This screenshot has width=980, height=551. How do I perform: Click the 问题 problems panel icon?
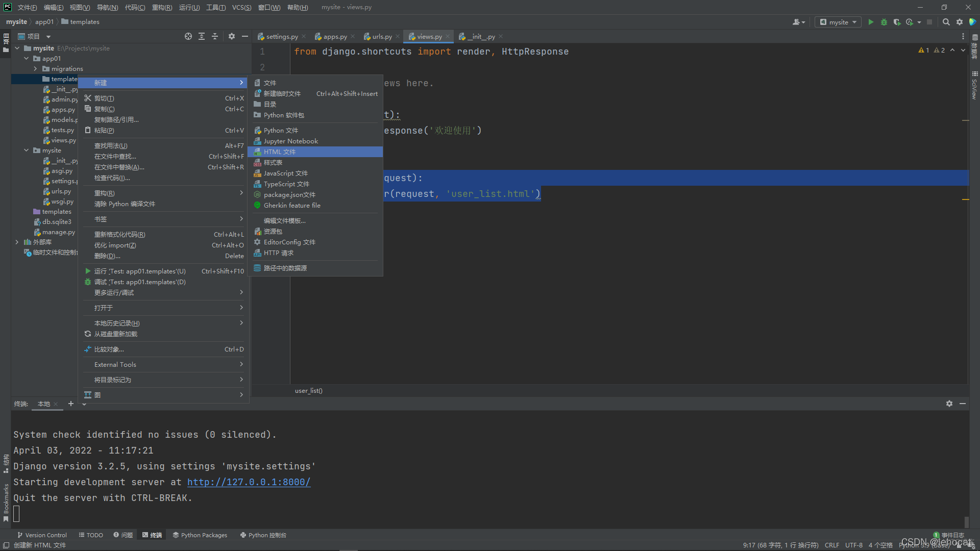point(125,535)
